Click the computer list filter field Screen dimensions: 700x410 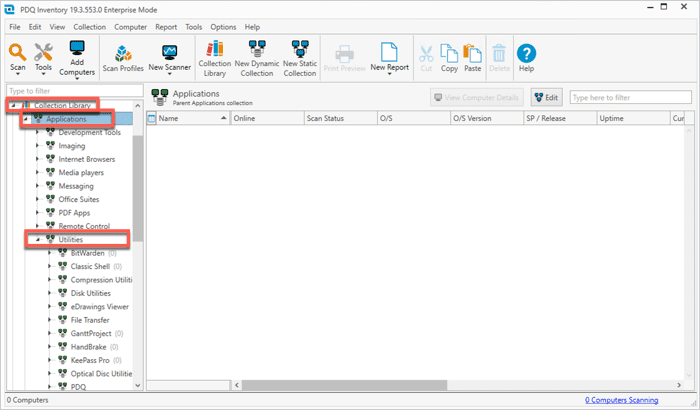(x=630, y=97)
